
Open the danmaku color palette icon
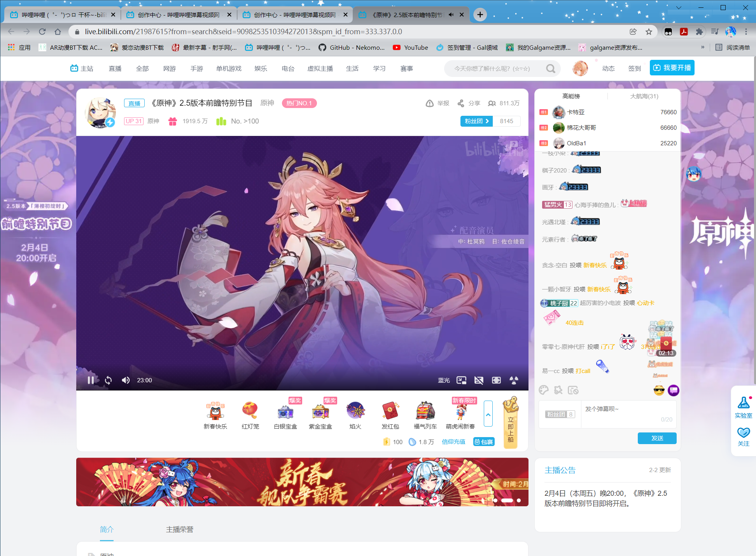pos(544,390)
